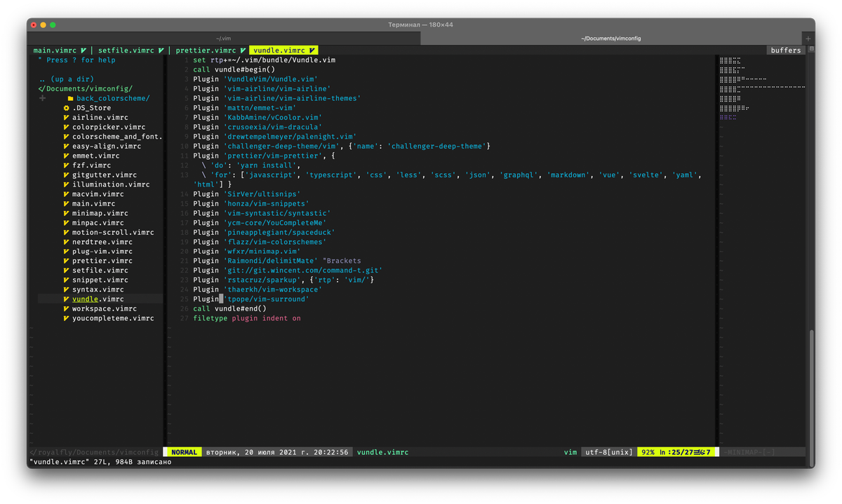Screen dimensions: 842x504
Task: Expand back_colorscheme with the plus sign
Action: coord(43,99)
